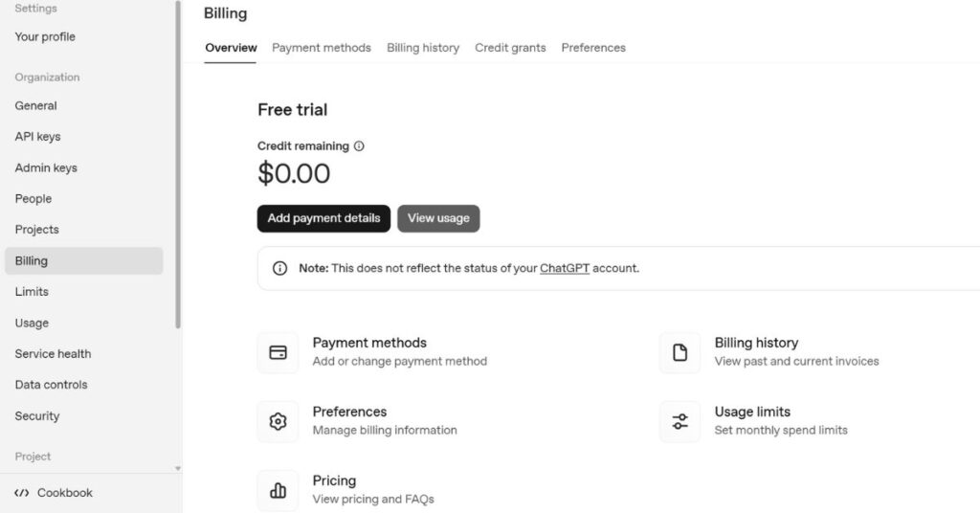
Task: Open API keys in the sidebar
Action: pos(37,137)
